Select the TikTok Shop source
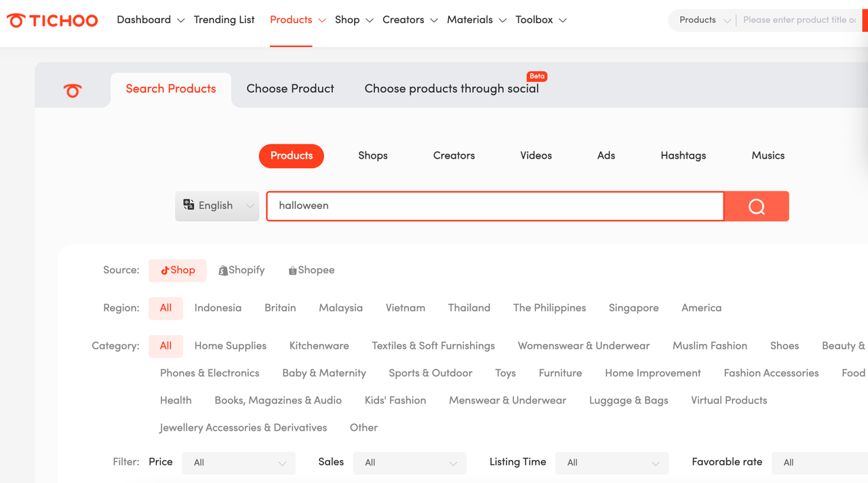This screenshot has height=483, width=868. pos(177,270)
